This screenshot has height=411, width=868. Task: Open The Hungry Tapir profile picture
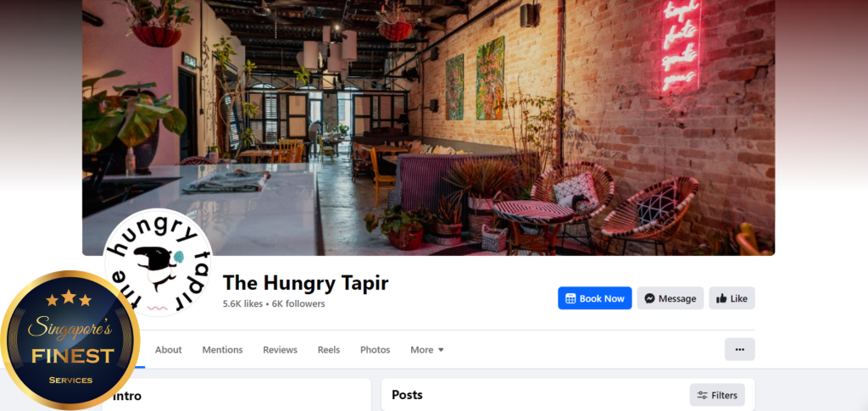click(x=158, y=263)
